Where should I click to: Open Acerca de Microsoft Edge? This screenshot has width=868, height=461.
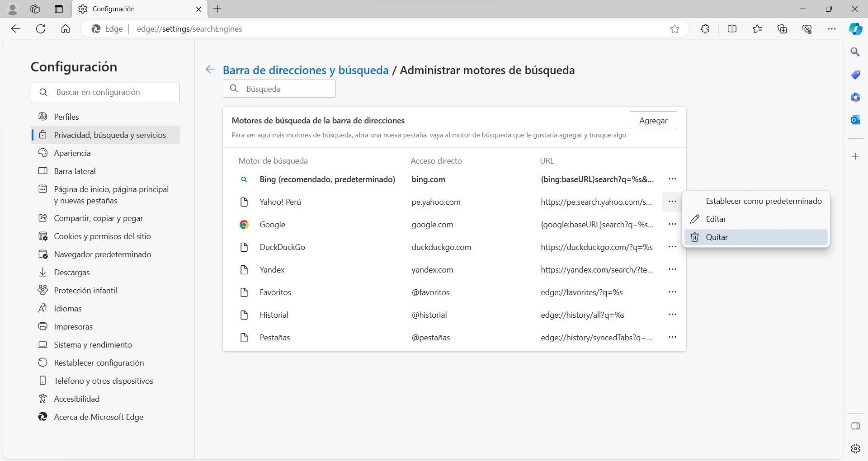point(105,417)
